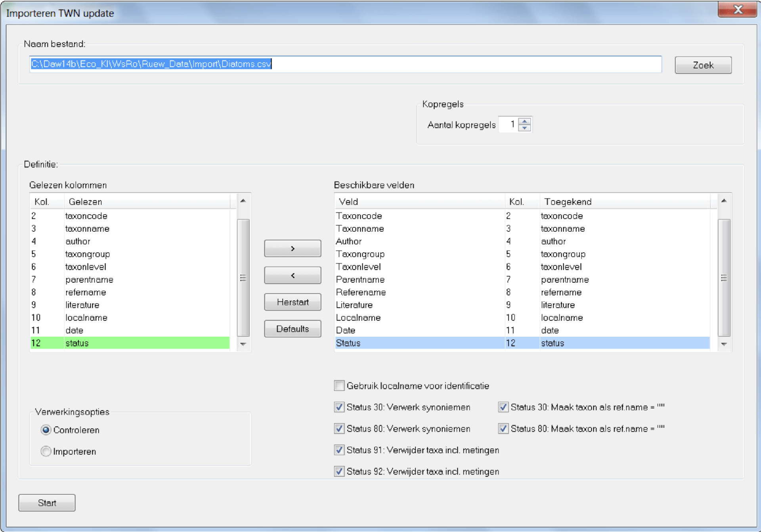Select author row in Gelezen kolommen

point(130,241)
